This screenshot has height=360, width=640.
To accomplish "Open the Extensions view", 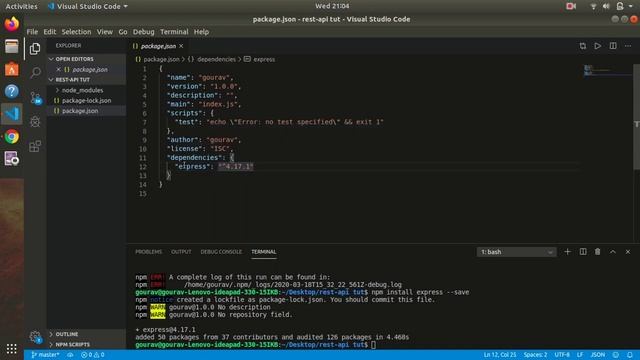I will click(x=35, y=146).
